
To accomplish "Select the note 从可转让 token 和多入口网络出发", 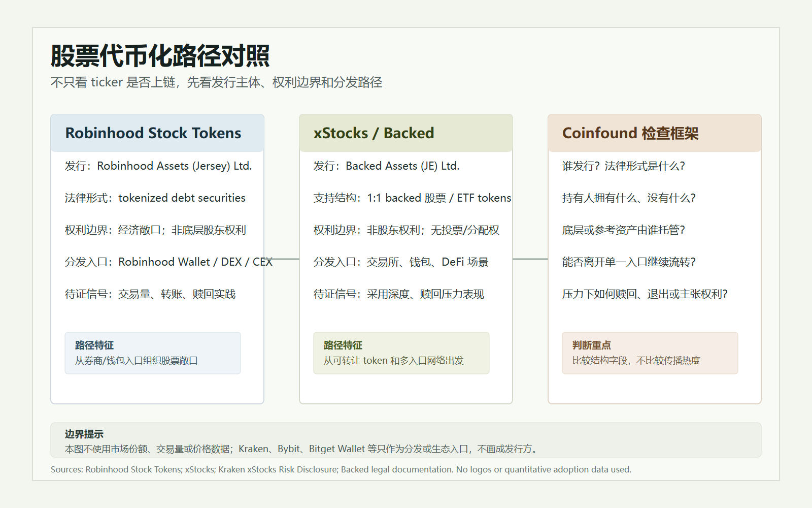I will tap(394, 361).
